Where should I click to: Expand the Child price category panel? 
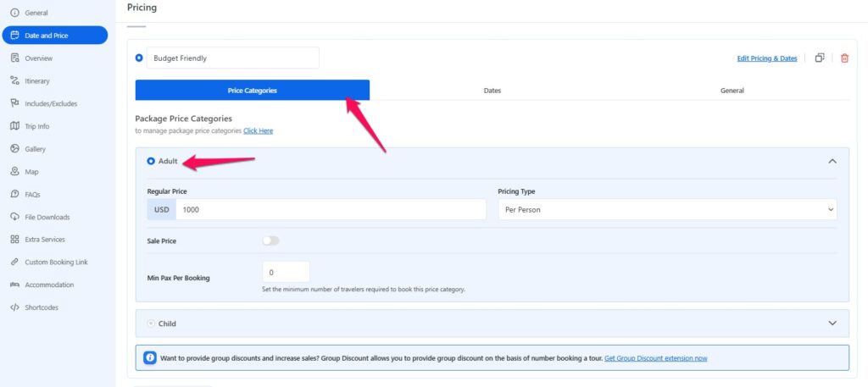(832, 323)
